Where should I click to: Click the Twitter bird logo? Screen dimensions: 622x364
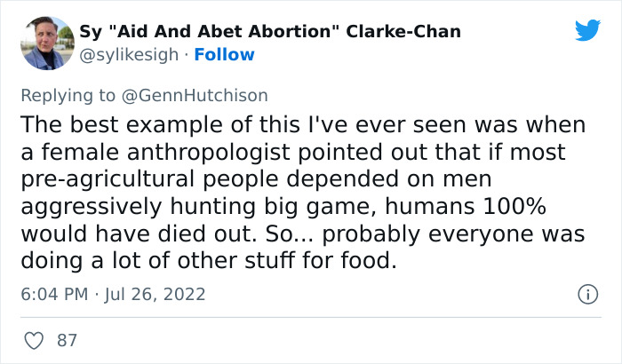pos(587,30)
